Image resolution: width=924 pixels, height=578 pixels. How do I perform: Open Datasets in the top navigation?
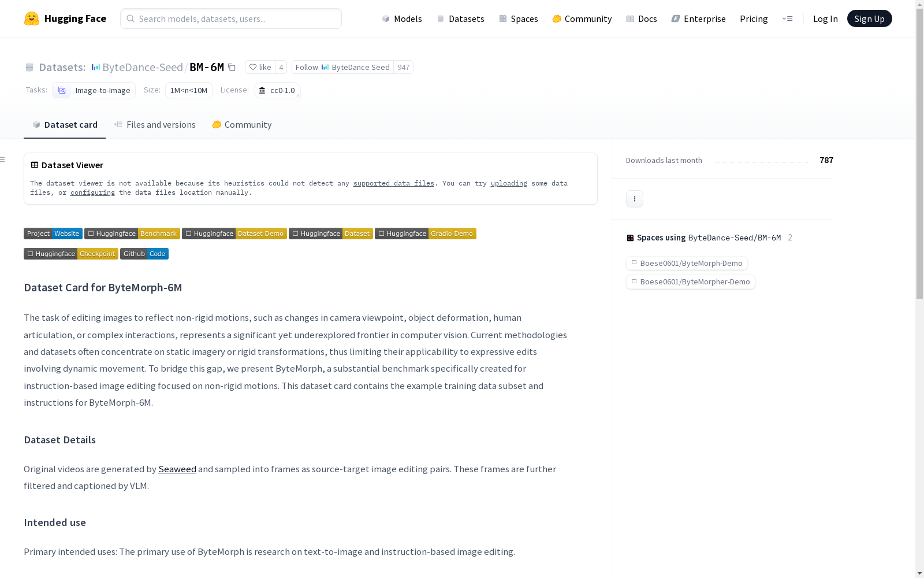tap(460, 18)
